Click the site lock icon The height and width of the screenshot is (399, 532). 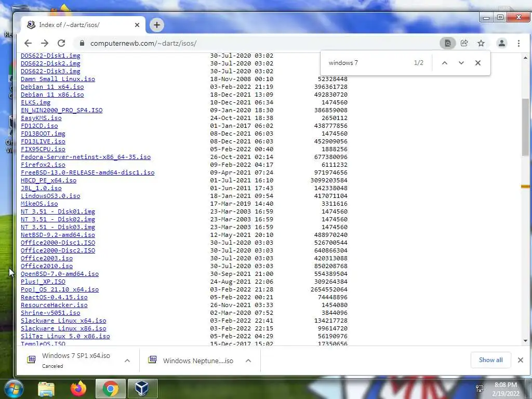82,43
